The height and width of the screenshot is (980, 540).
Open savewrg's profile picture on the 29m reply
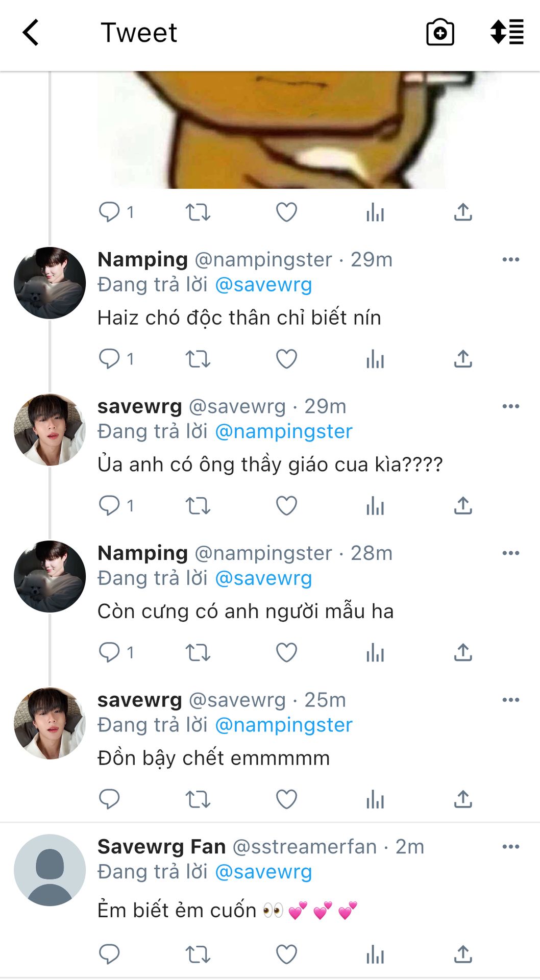(x=50, y=430)
